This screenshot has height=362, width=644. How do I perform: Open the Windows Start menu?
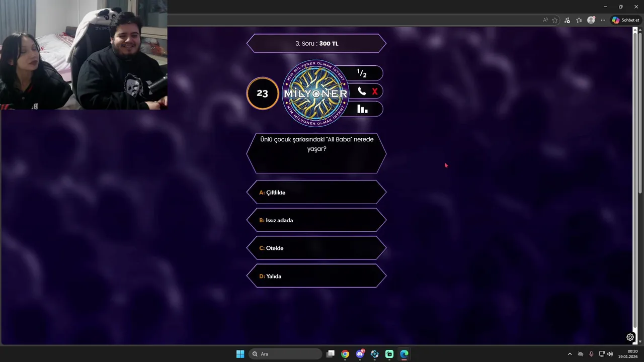tap(240, 354)
